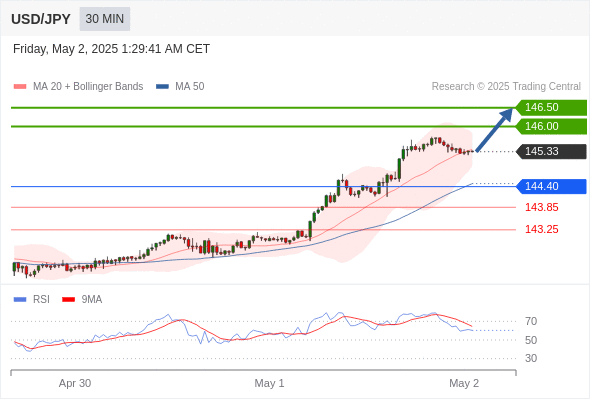
Task: Click the pink MA 20 legend swatch
Action: coord(20,87)
